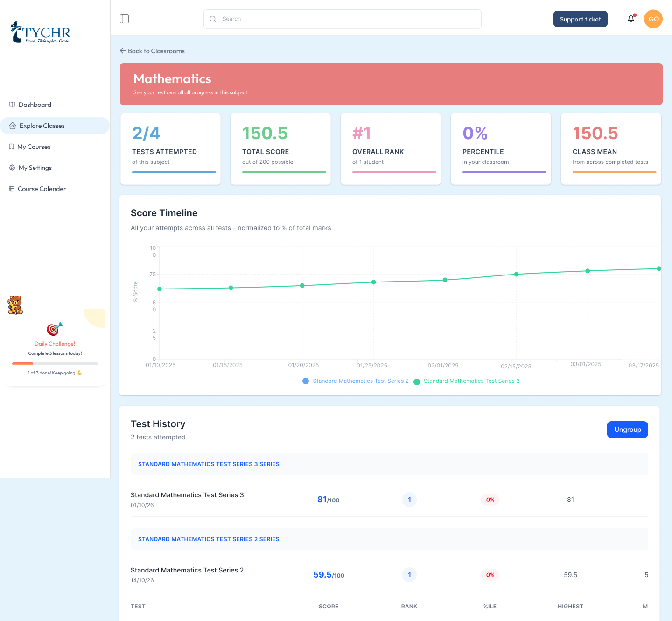The image size is (672, 621).
Task: Open the notifications bell
Action: pyautogui.click(x=631, y=19)
